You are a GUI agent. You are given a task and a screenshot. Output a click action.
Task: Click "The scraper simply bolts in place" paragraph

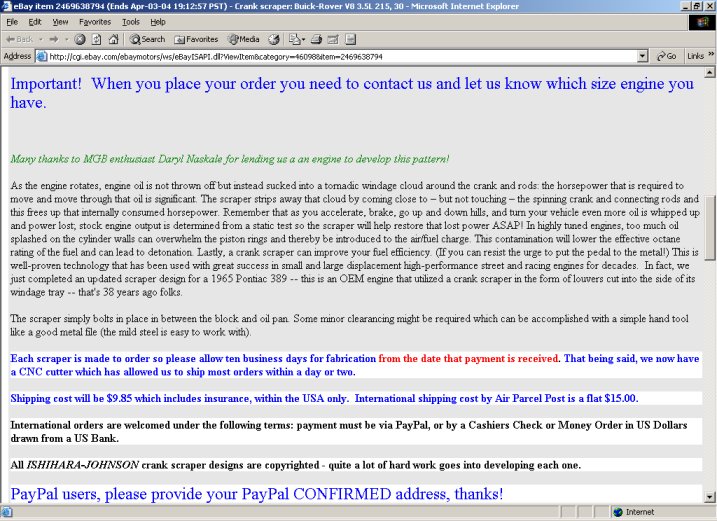pos(349,325)
